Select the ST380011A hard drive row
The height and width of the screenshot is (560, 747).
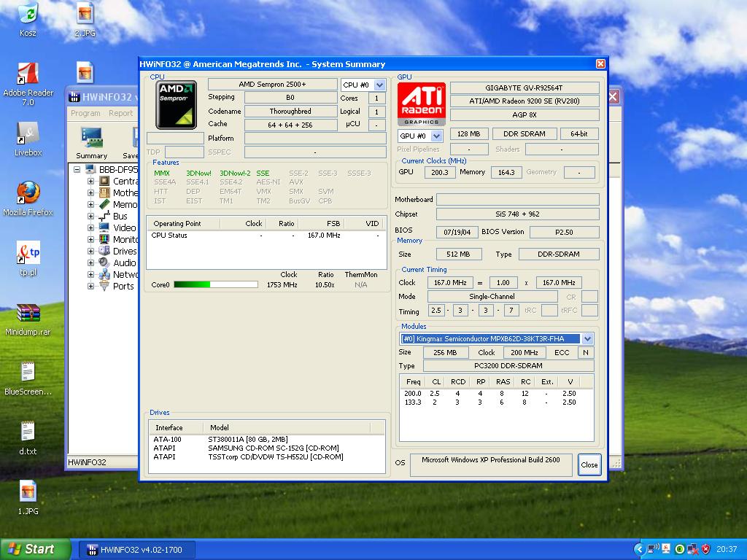pos(267,439)
